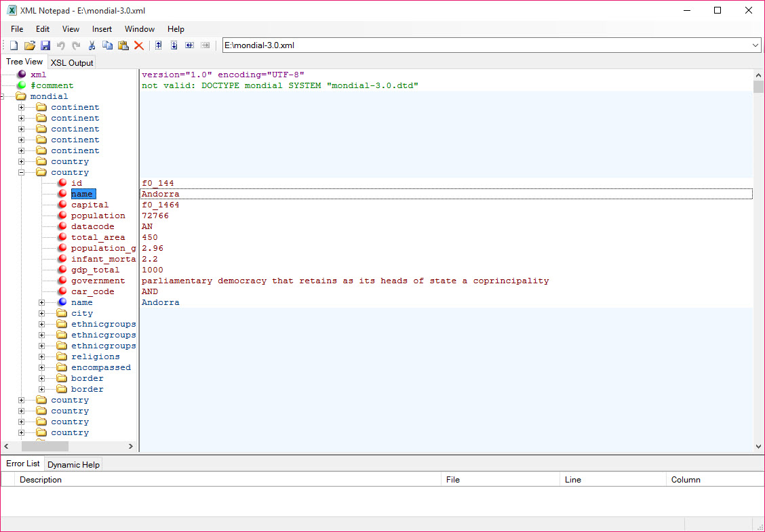Viewport: 765px width, 532px height.
Task: Click the Open file folder icon
Action: tap(29, 45)
